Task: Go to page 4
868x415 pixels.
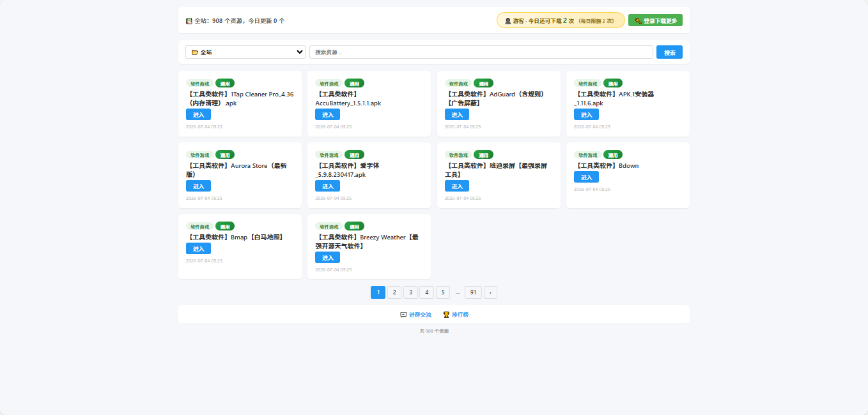Action: pos(427,292)
